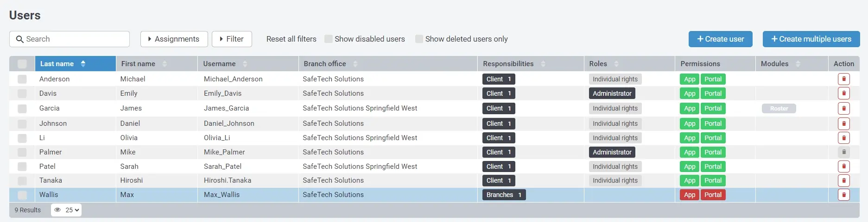Click Reset all filters link
This screenshot has width=868, height=222.
[291, 39]
